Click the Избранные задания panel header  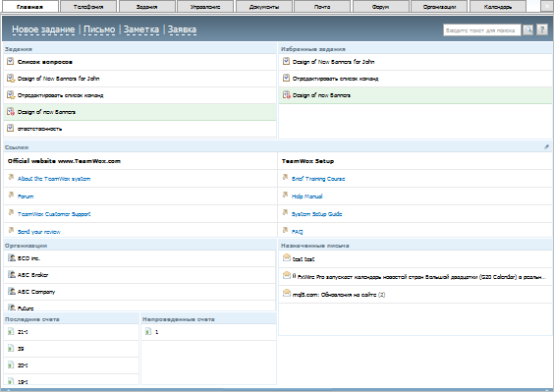[x=415, y=49]
